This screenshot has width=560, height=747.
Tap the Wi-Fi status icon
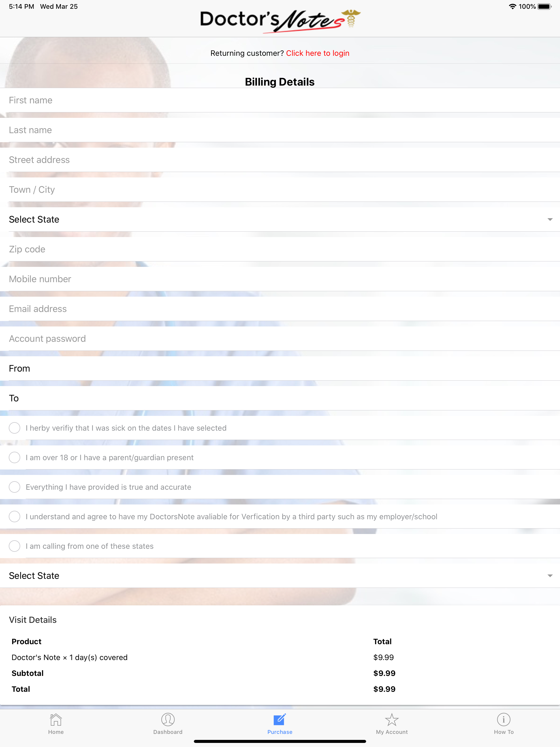tap(512, 6)
